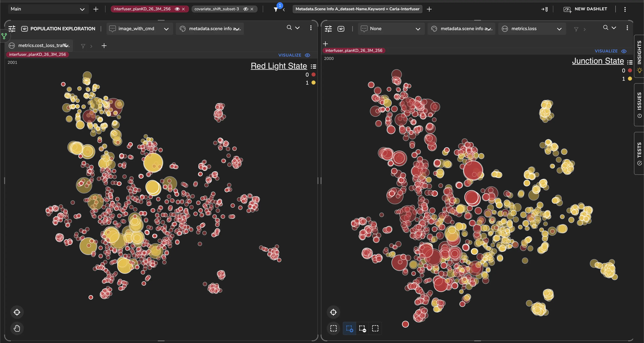Open kebab menu of left Population Exploration dashlet

click(x=311, y=28)
